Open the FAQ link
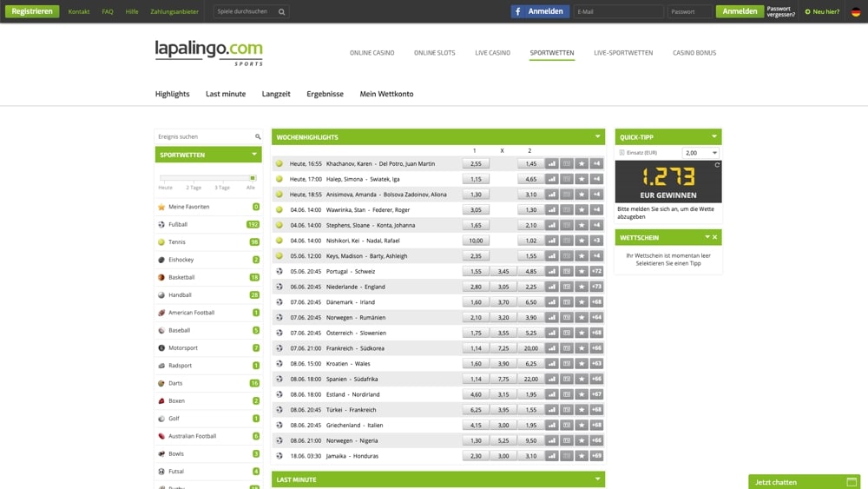This screenshot has height=489, width=868. coord(108,11)
